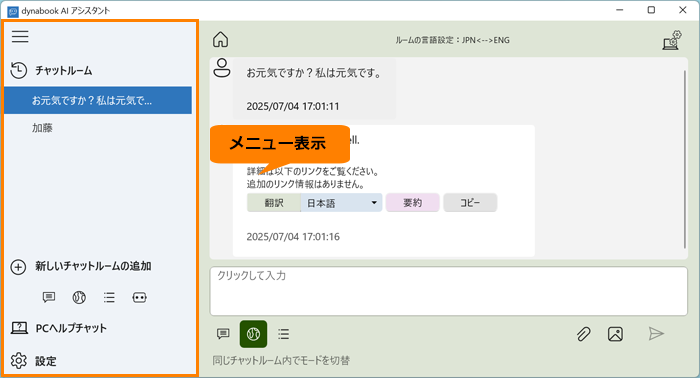Click the PC help laptop icon
The width and height of the screenshot is (700, 378).
(x=19, y=328)
